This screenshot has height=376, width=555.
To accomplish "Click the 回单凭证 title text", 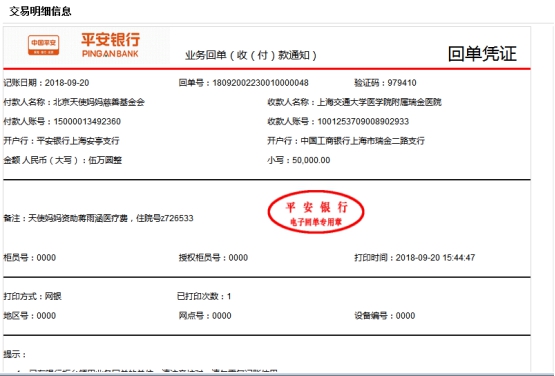I will click(482, 54).
